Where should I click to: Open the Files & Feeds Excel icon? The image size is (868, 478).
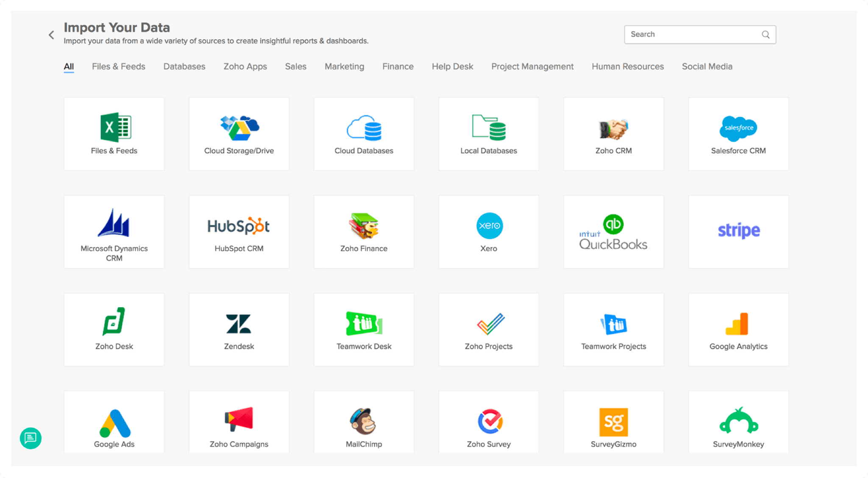pos(115,127)
